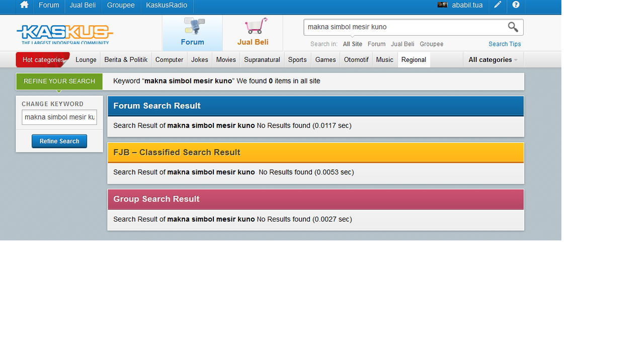Switch to the Jual Beli section tab
644x344 pixels.
[x=253, y=33]
